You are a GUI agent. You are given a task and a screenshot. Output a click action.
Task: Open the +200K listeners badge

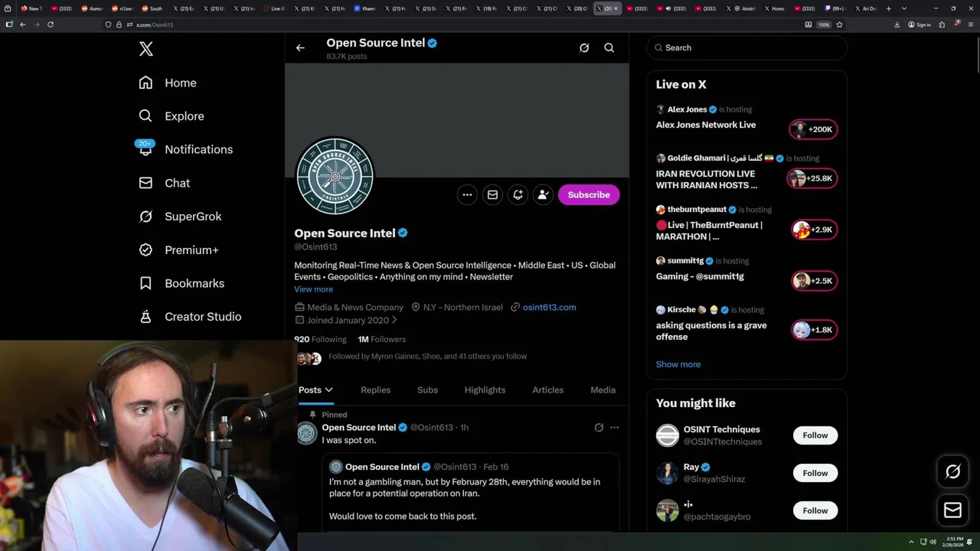813,129
